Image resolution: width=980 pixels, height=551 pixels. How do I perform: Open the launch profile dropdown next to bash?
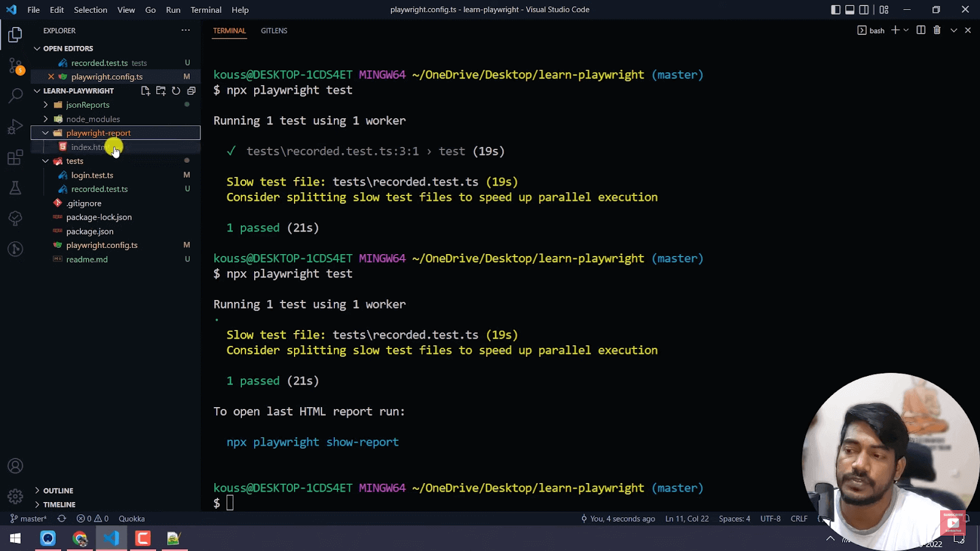(x=907, y=30)
